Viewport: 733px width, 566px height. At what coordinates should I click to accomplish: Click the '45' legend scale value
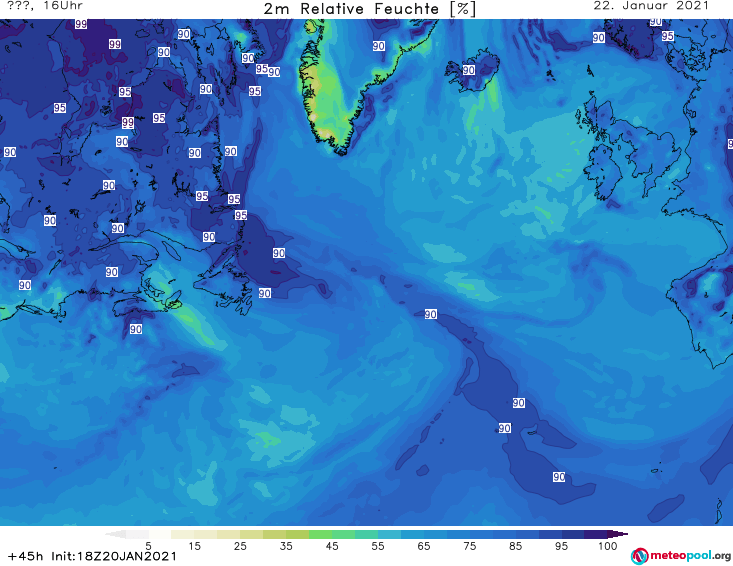click(x=332, y=546)
